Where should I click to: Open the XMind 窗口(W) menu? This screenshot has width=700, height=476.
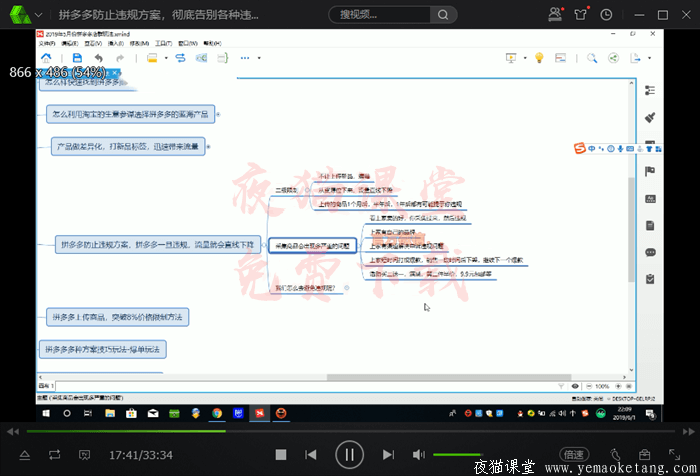click(188, 43)
